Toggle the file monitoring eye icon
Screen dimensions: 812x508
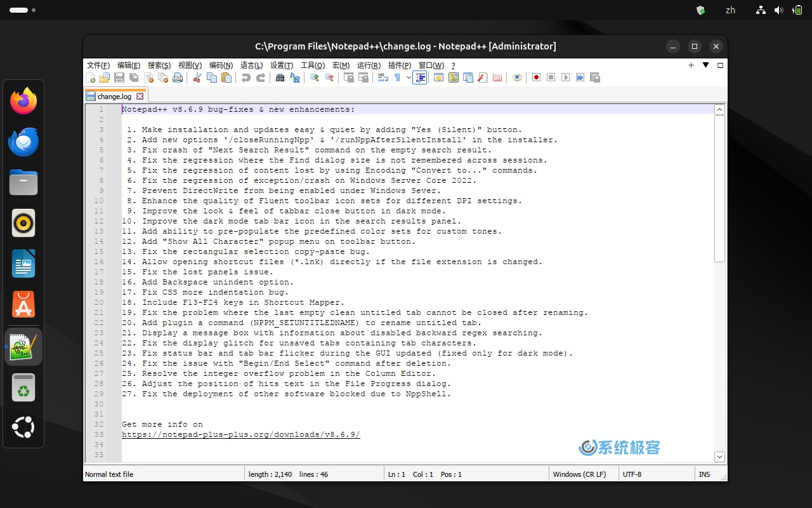tap(517, 77)
